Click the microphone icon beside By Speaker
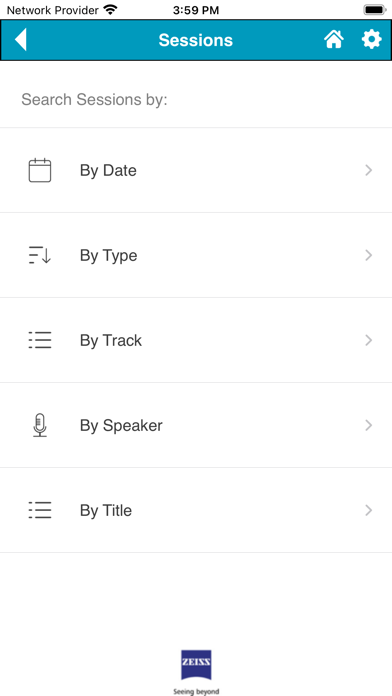This screenshot has width=392, height=696. point(40,425)
